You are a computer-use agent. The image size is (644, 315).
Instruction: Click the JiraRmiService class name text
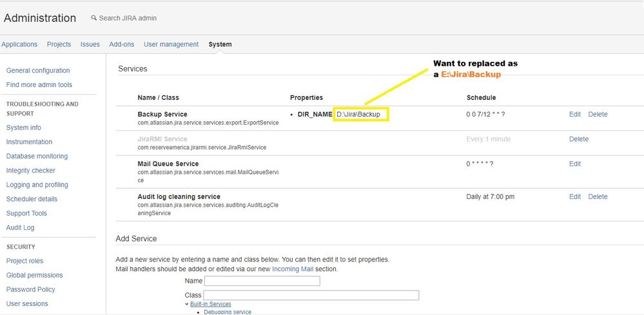point(202,148)
